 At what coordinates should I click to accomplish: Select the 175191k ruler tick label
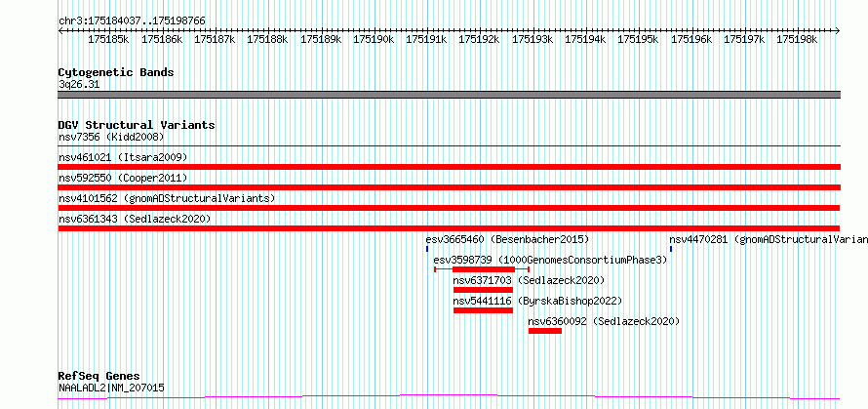(427, 39)
